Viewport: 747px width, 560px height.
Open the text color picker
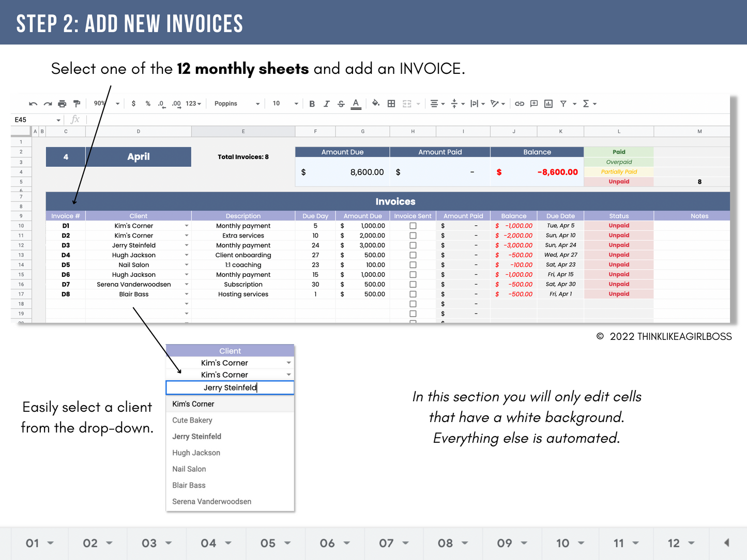pos(356,103)
